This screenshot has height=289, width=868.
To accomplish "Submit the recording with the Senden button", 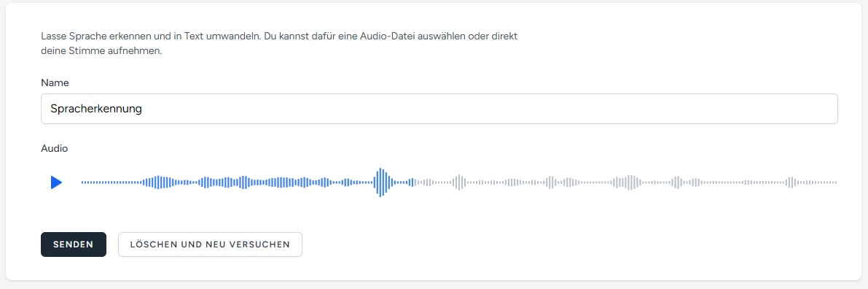I will (x=73, y=244).
